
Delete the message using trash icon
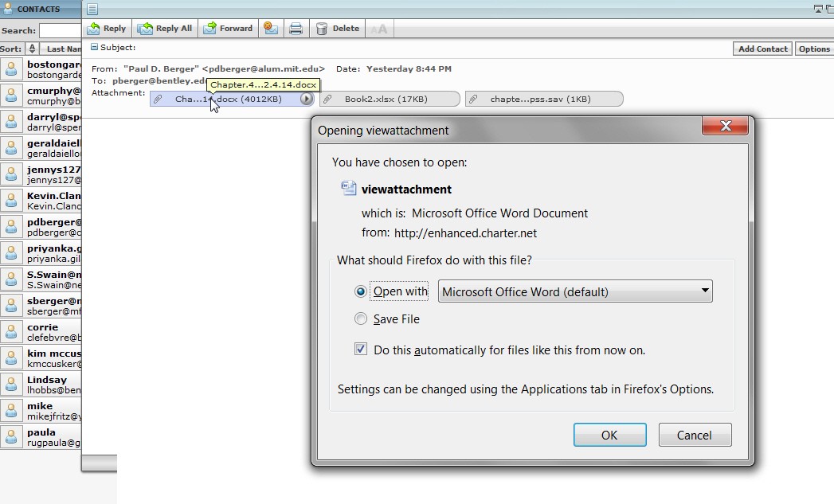click(x=321, y=29)
